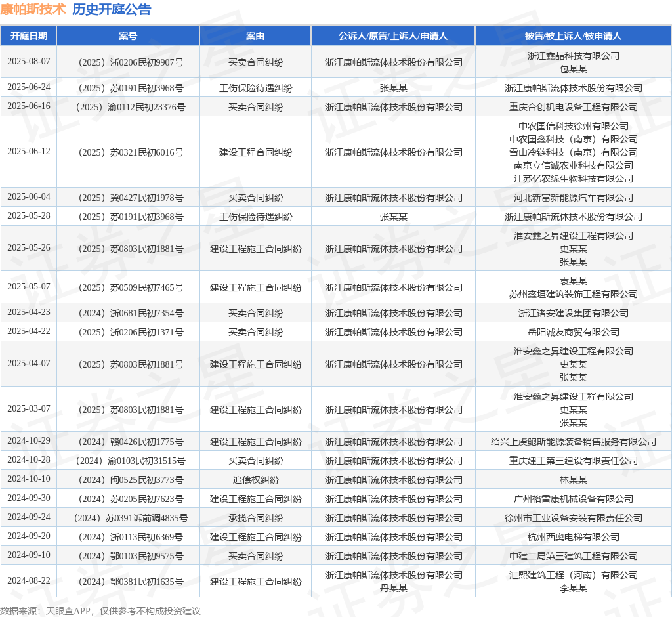Image resolution: width=672 pixels, height=617 pixels.
Task: Click 工伤保险待遇纠纷 in the 2025-06-24 row
Action: (x=255, y=89)
